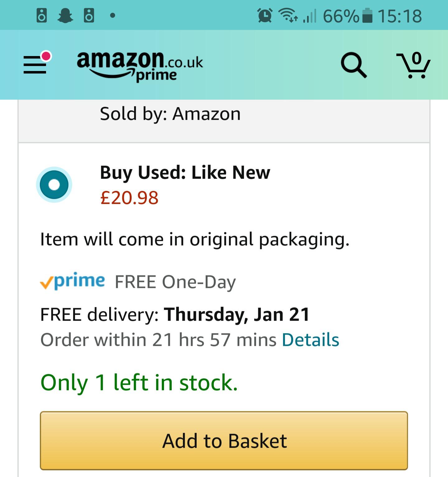The height and width of the screenshot is (477, 448).
Task: Tap the 15:18 clock in status bar
Action: [400, 16]
